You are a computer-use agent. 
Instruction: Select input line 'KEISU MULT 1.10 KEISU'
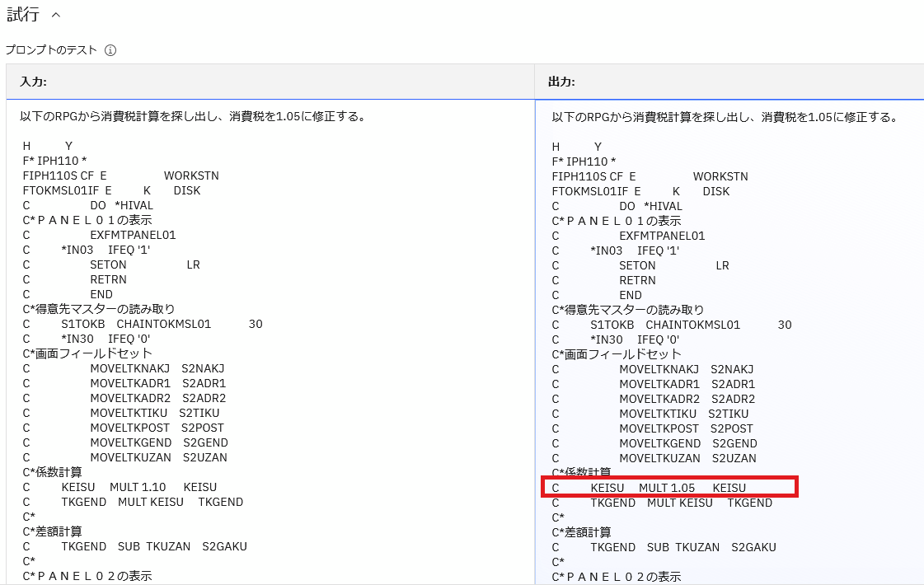(x=120, y=488)
